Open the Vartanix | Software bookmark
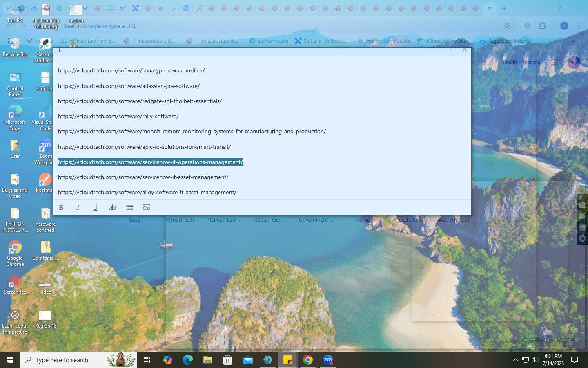This screenshot has height=368, width=588. coord(321,41)
